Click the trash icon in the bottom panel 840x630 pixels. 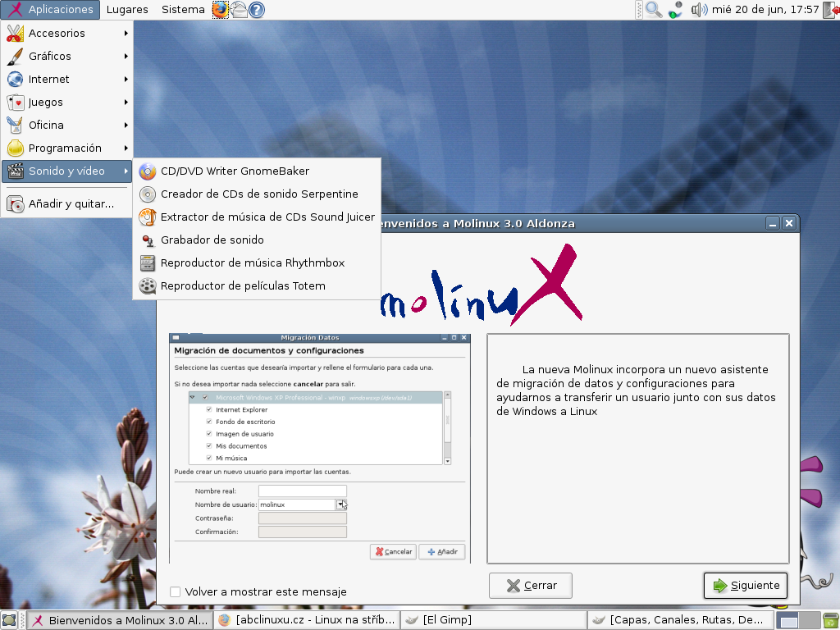[x=831, y=620]
